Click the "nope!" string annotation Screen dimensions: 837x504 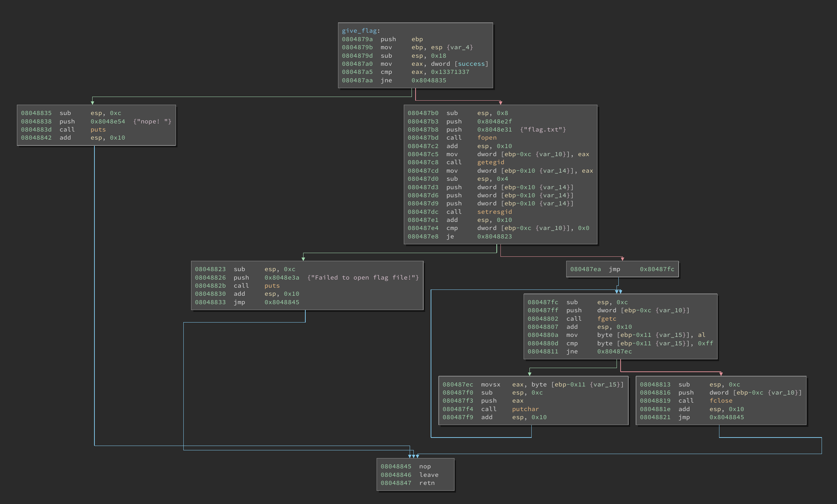[152, 122]
